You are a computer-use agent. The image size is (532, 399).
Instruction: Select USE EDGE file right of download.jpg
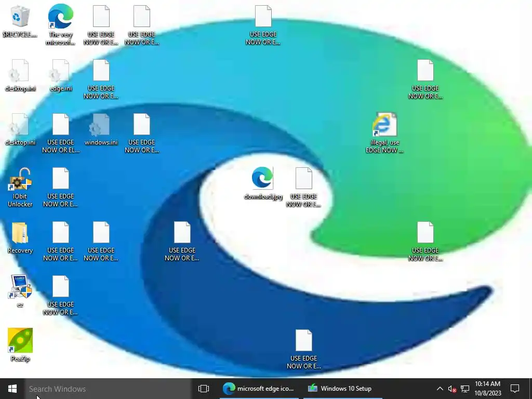pyautogui.click(x=303, y=187)
